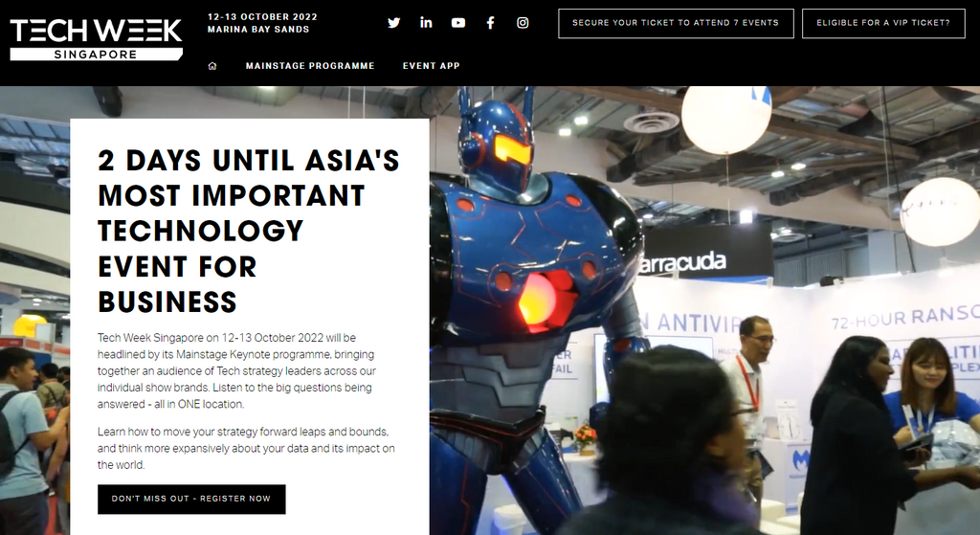Open the YouTube social icon
Viewport: 980px width, 535px height.
(x=458, y=23)
